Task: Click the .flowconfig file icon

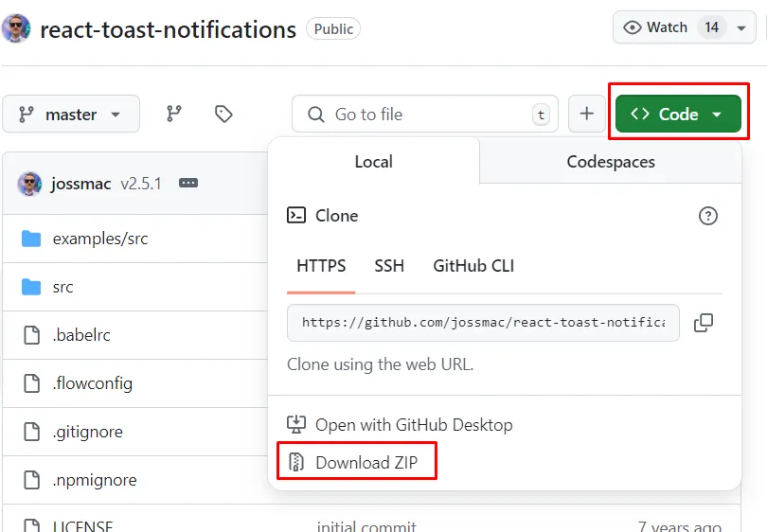Action: tap(32, 383)
